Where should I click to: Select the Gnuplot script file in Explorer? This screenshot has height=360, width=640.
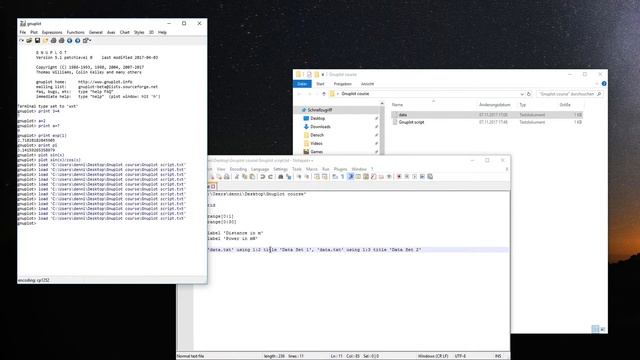[x=411, y=122]
